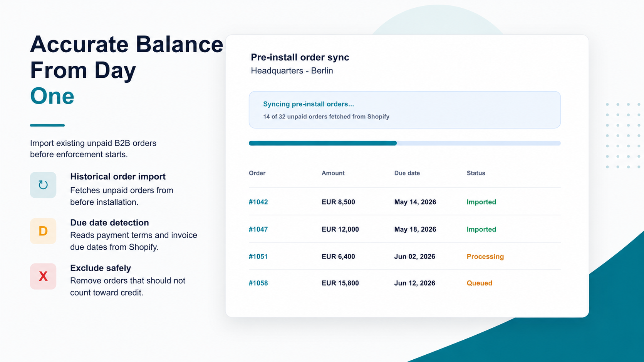Open order #1042 link
The image size is (644, 362).
[x=258, y=202]
